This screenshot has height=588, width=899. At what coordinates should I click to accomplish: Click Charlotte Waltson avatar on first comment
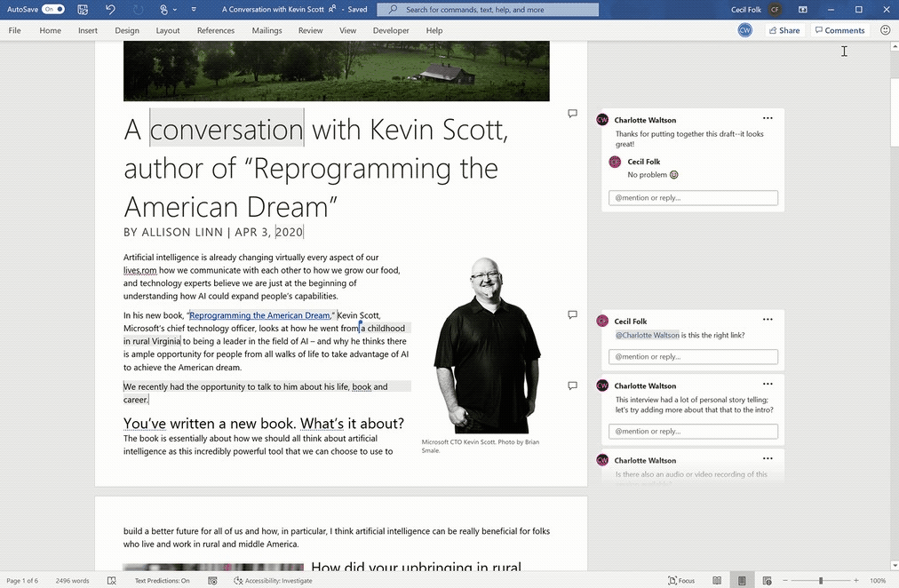[x=602, y=119]
